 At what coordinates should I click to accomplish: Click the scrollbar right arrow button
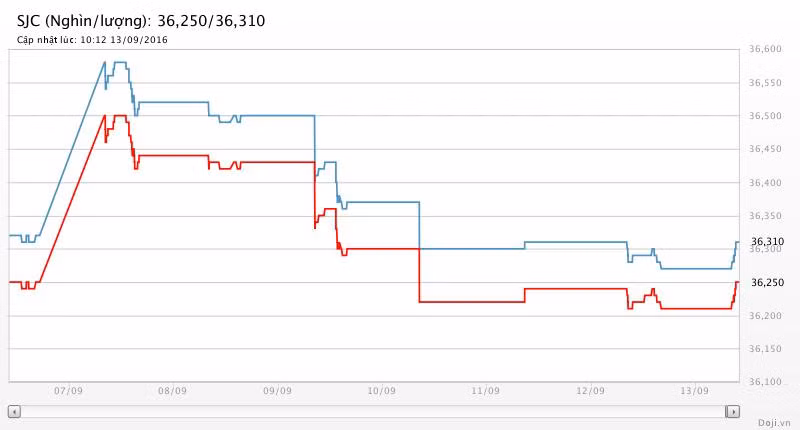(733, 411)
